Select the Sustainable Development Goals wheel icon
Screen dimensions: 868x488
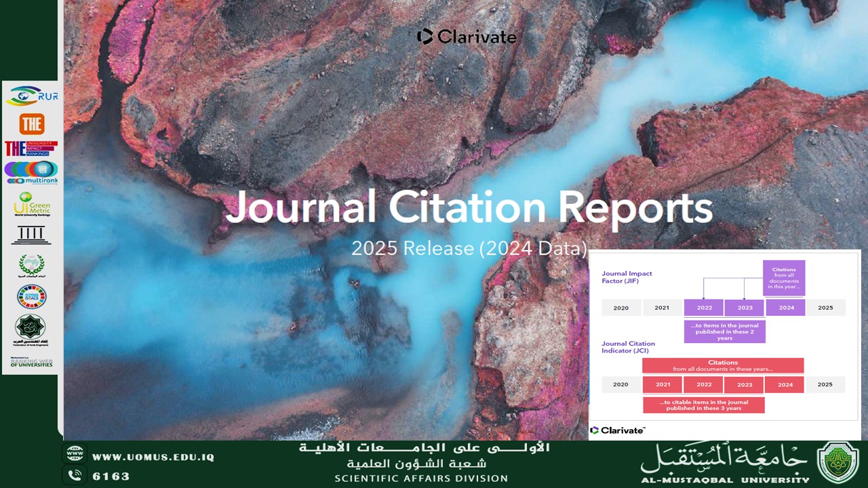click(31, 297)
